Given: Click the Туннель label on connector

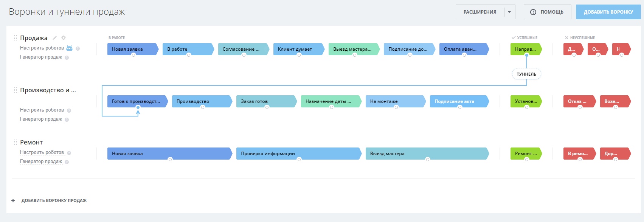Looking at the screenshot, I should [x=526, y=74].
